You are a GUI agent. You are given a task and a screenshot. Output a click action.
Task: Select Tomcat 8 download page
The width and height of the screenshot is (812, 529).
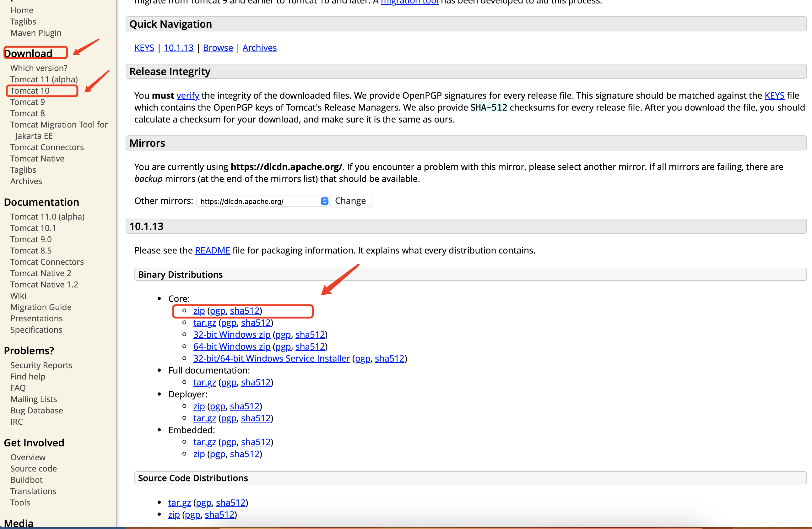click(x=28, y=113)
